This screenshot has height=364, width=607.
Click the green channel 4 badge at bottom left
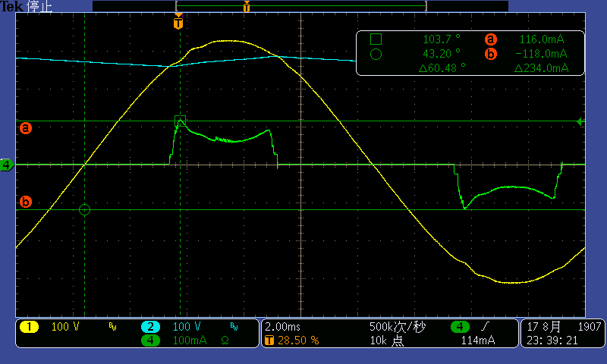coord(150,340)
